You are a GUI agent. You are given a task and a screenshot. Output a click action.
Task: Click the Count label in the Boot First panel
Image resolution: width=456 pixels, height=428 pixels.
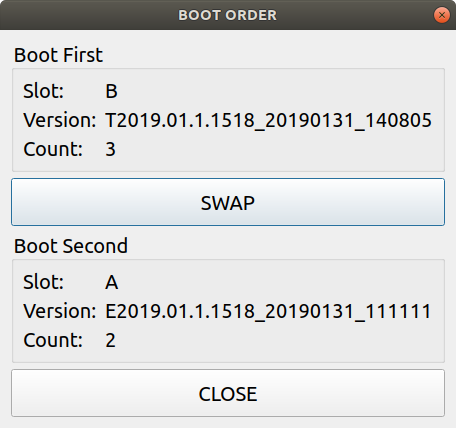pos(53,149)
